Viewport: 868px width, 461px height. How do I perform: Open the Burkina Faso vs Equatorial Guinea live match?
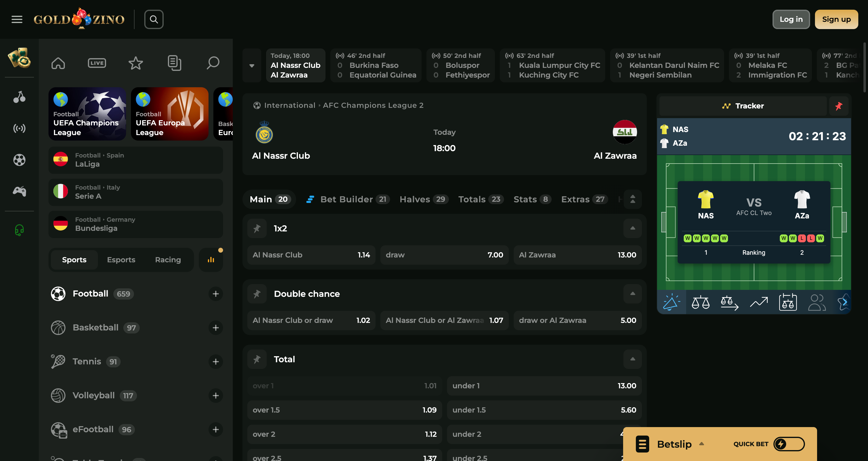376,66
